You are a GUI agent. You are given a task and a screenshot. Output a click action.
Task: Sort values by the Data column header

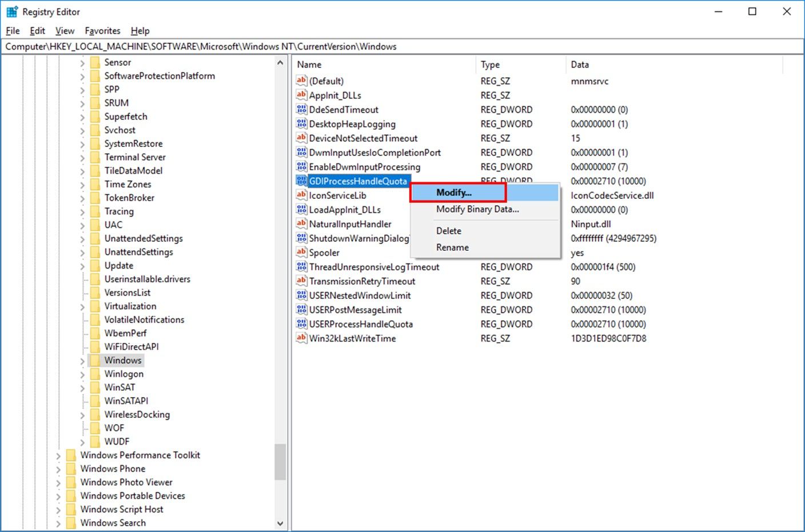675,65
